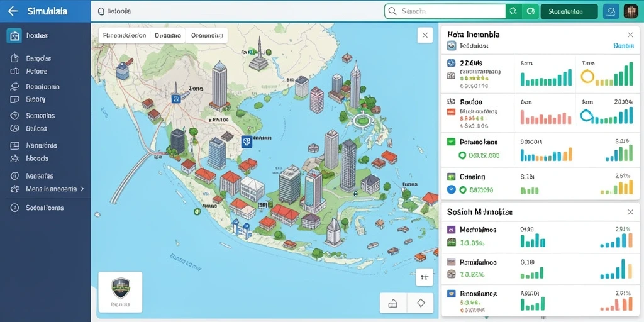Open the Avlione sidebar item
The image size is (644, 322).
point(30,71)
